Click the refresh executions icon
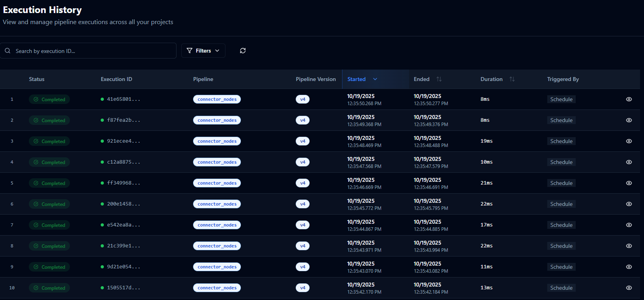Image resolution: width=644 pixels, height=300 pixels. point(243,51)
